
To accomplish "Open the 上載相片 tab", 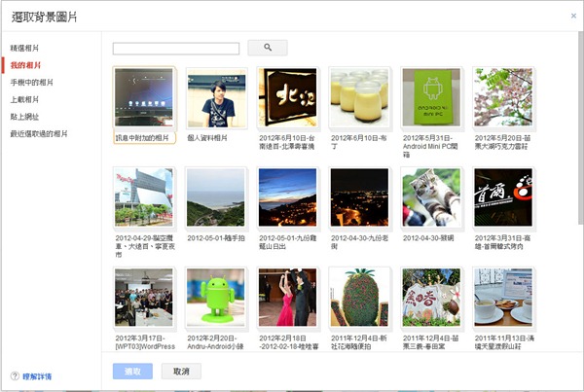I will click(x=24, y=99).
